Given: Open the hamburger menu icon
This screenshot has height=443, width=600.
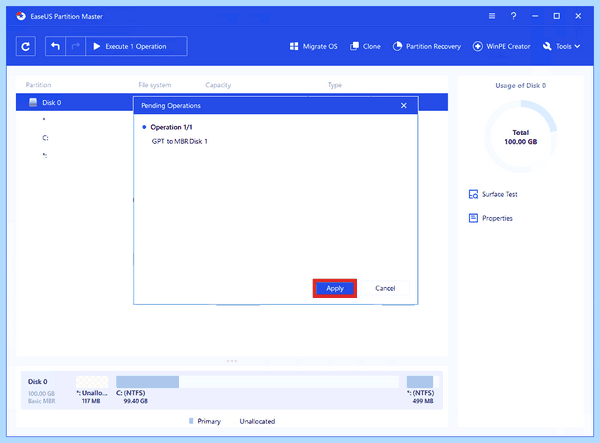Looking at the screenshot, I should pyautogui.click(x=492, y=16).
